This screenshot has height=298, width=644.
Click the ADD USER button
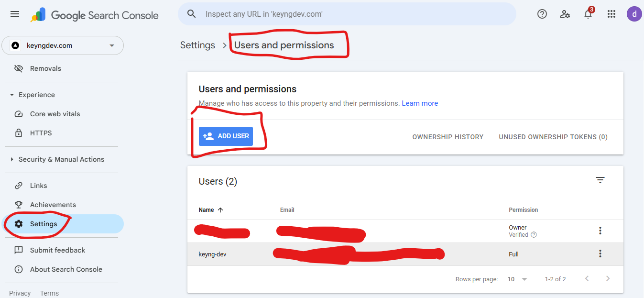pos(226,136)
